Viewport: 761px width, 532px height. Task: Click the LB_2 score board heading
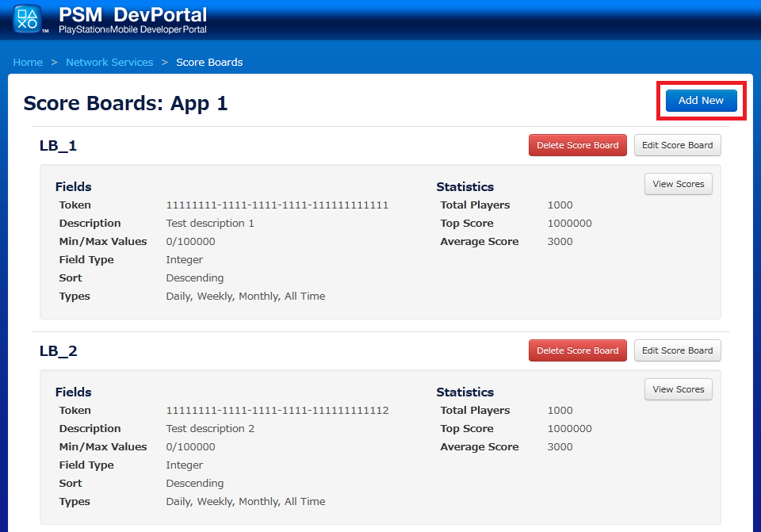coord(58,351)
